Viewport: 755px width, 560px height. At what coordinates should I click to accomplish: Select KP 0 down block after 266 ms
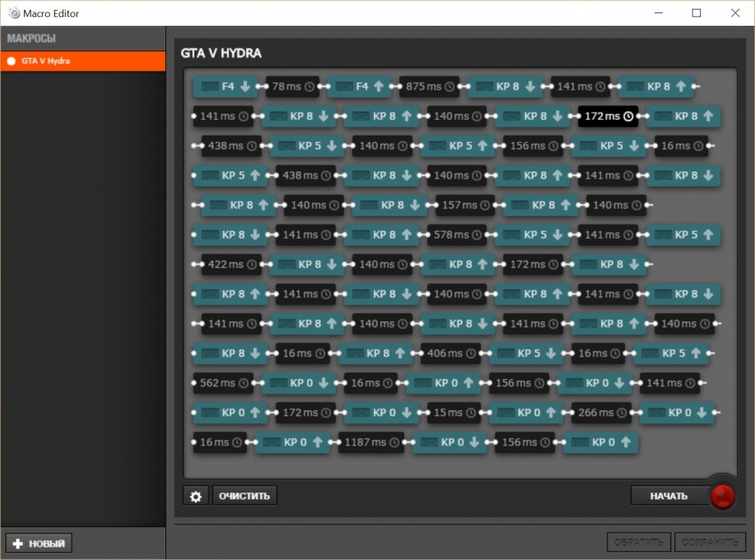coord(677,413)
